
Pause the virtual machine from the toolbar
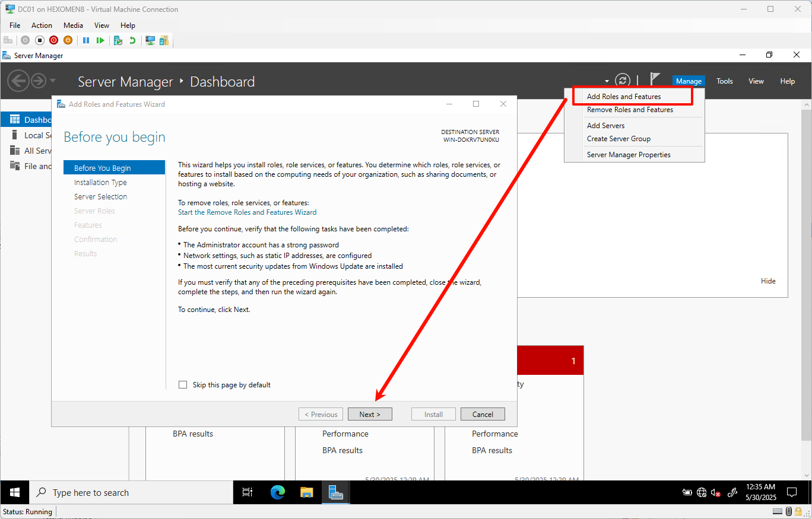pos(86,40)
